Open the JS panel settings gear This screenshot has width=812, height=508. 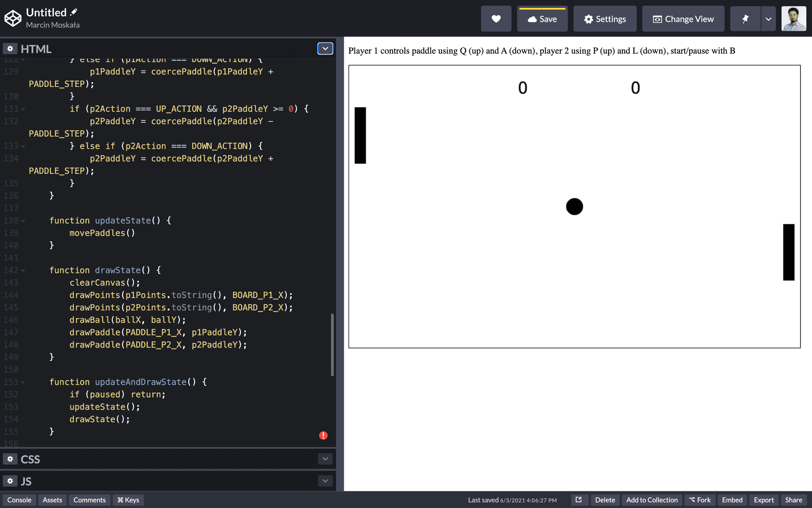[x=10, y=481]
